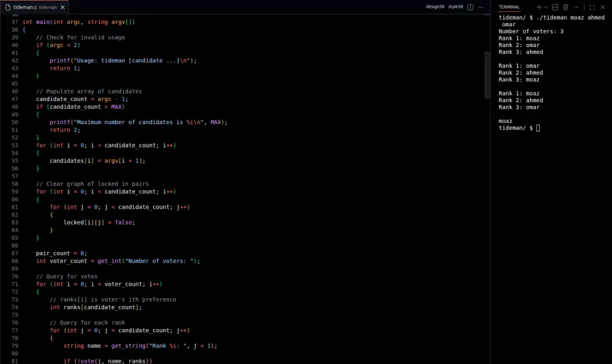Click the file icon on tideman.c tab
The height and width of the screenshot is (364, 612).
(x=8, y=7)
